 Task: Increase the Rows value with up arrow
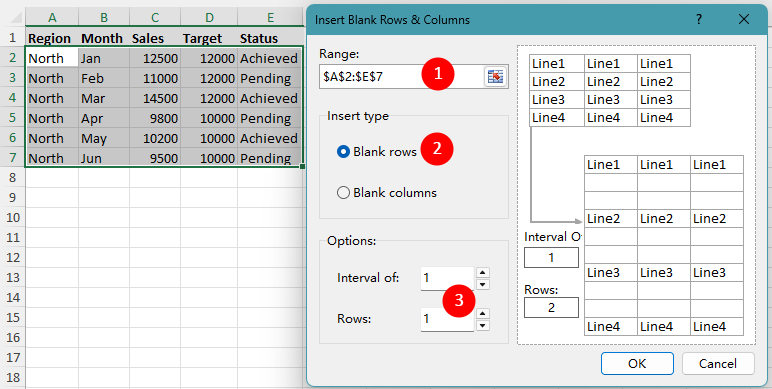[x=483, y=314]
